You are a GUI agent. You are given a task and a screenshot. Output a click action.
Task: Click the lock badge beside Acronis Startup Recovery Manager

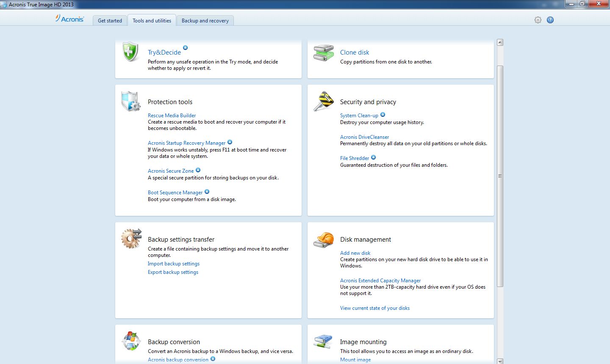click(x=230, y=142)
